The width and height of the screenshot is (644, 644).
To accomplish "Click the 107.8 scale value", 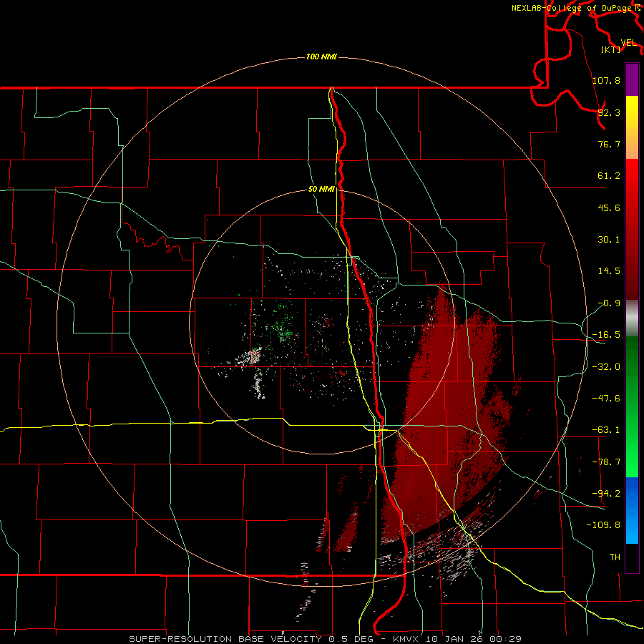I will click(x=607, y=80).
